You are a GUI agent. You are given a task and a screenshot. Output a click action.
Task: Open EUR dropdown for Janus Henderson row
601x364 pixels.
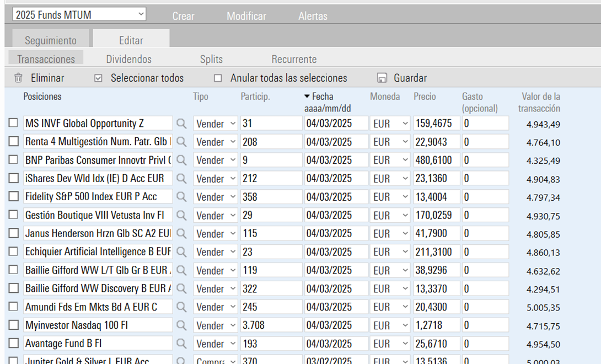point(390,234)
